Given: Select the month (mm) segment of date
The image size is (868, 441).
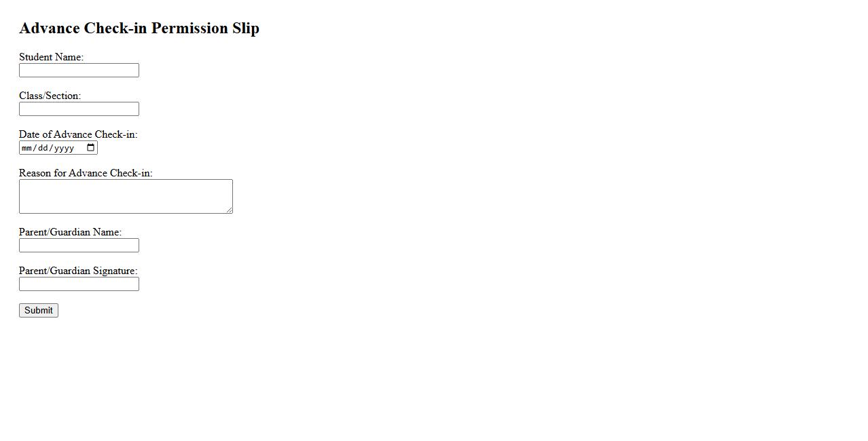Looking at the screenshot, I should point(27,148).
